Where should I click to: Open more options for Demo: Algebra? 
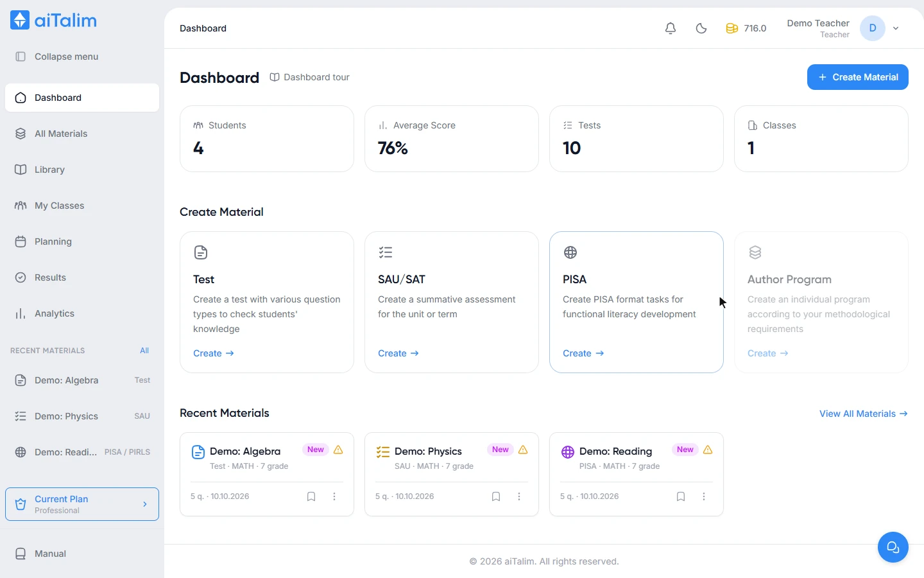coord(334,496)
